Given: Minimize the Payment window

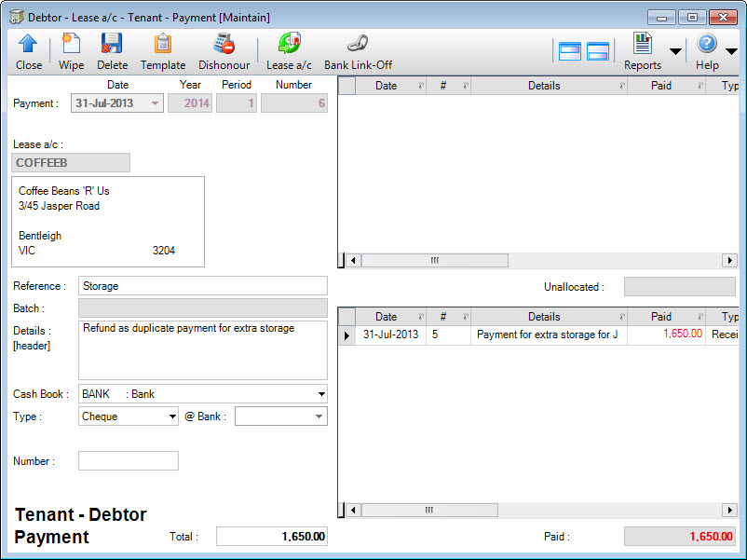Looking at the screenshot, I should pos(661,18).
